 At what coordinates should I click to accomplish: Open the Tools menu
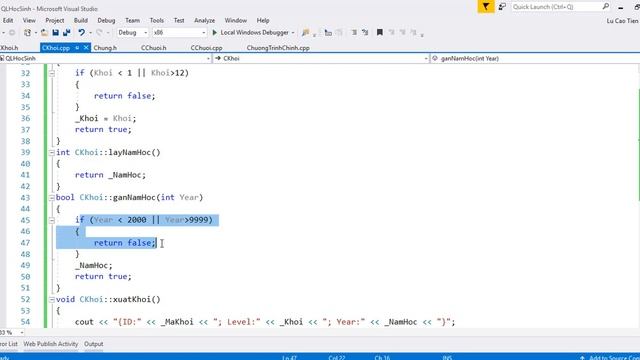point(157,20)
